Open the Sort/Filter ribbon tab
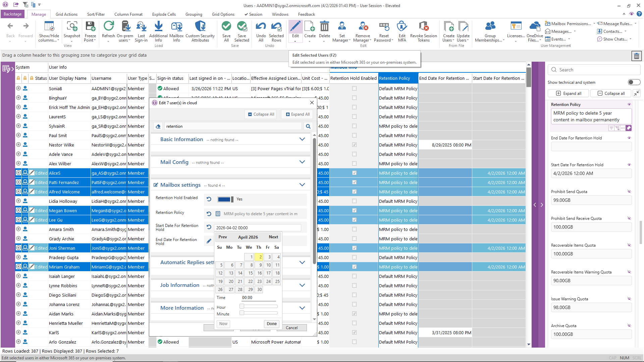 [x=96, y=14]
